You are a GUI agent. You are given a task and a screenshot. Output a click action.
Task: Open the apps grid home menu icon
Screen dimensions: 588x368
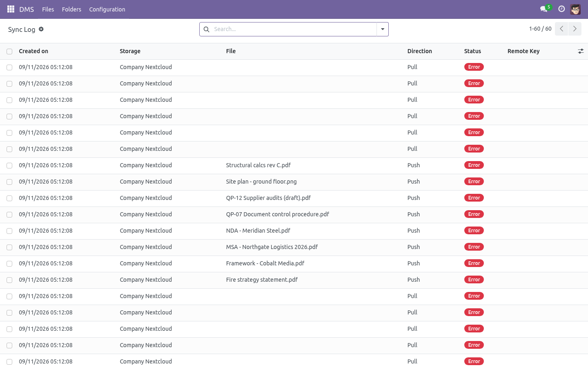[x=11, y=9]
